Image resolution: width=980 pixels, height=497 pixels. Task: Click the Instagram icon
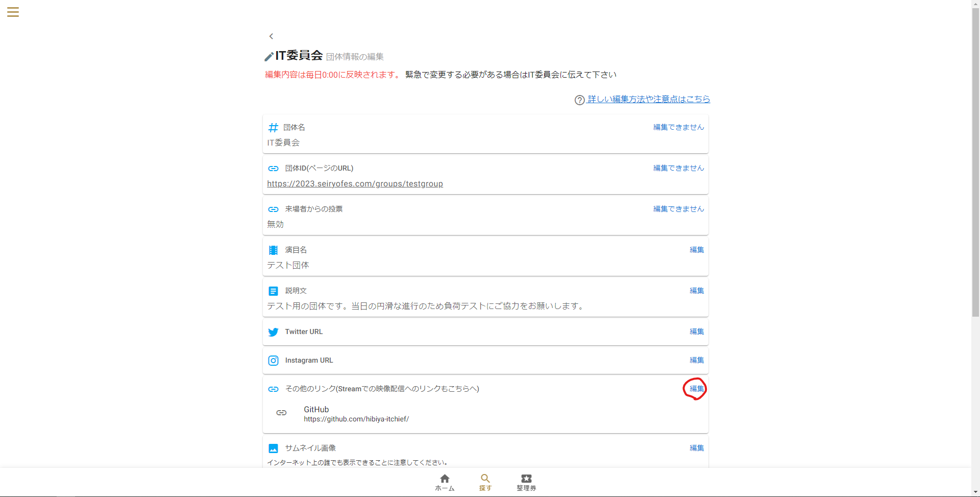click(273, 361)
